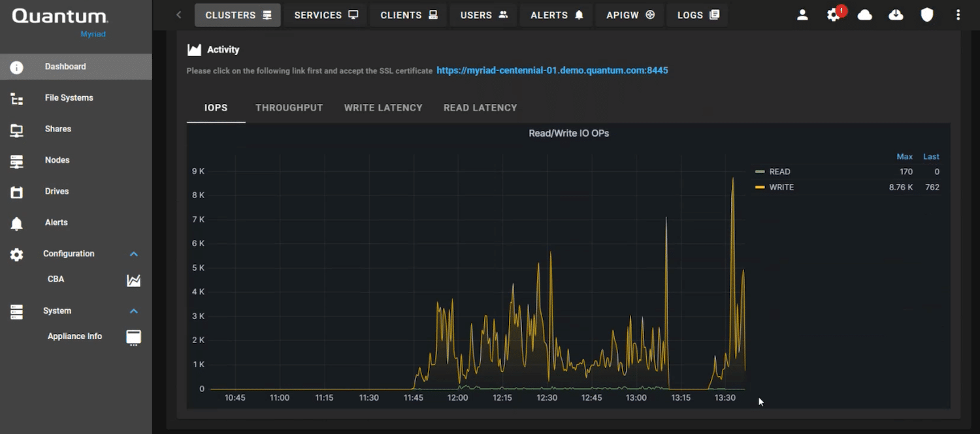The height and width of the screenshot is (434, 980).
Task: Open the Logs tab
Action: [x=698, y=15]
